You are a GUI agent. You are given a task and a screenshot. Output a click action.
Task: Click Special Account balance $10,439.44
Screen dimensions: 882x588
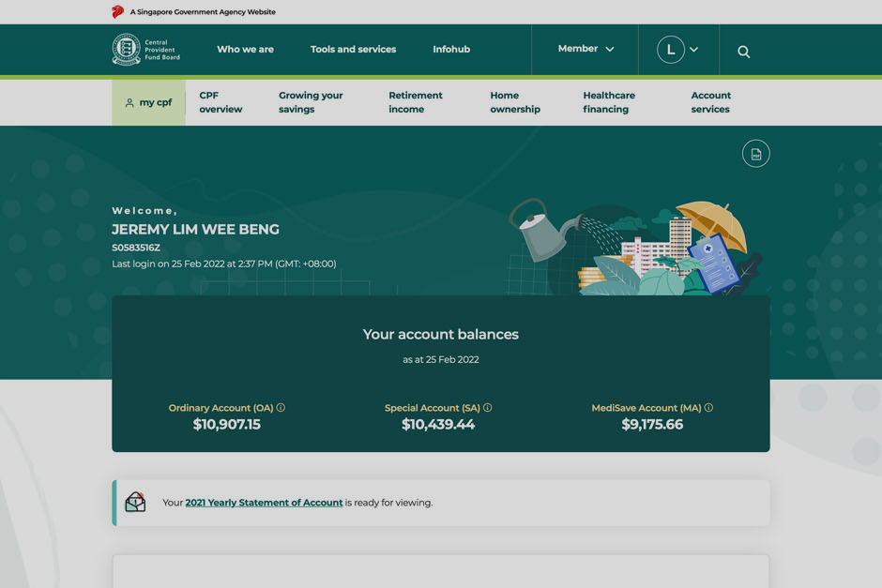[x=438, y=425]
